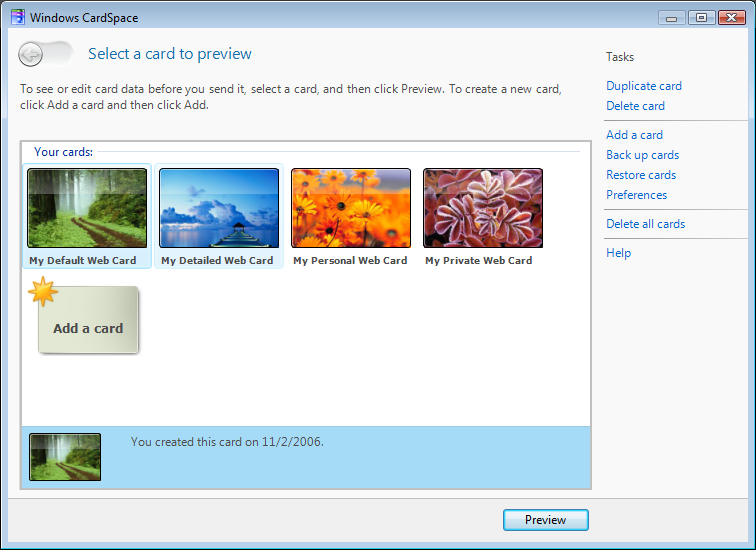The image size is (756, 550).
Task: Click the My Default Web Card label
Action: point(82,260)
